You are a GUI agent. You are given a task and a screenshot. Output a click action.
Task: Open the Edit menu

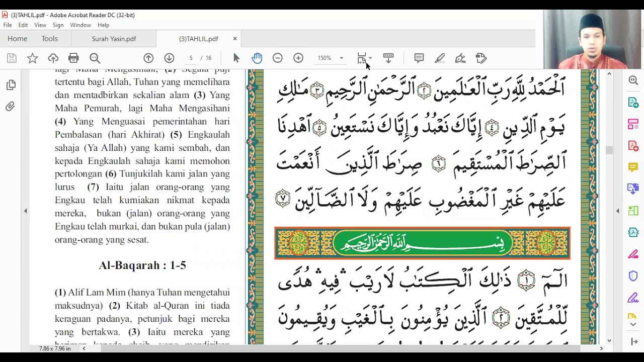tap(23, 25)
